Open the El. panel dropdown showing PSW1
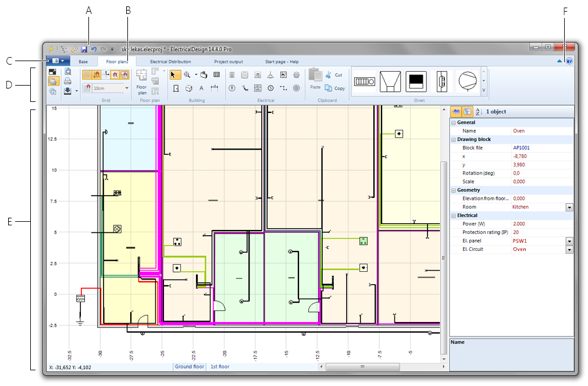 [x=569, y=240]
